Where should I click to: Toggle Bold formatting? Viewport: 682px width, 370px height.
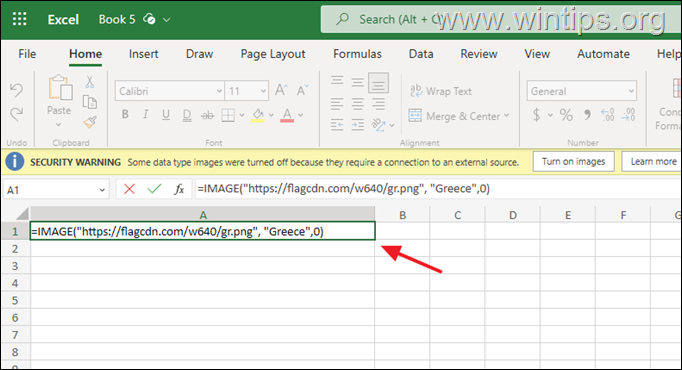pos(125,114)
